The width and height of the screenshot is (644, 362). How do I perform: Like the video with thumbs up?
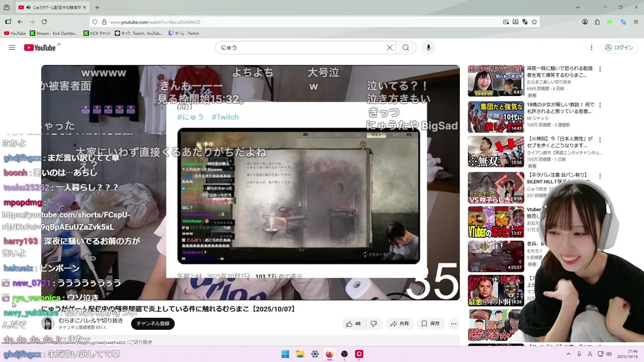pyautogui.click(x=353, y=324)
